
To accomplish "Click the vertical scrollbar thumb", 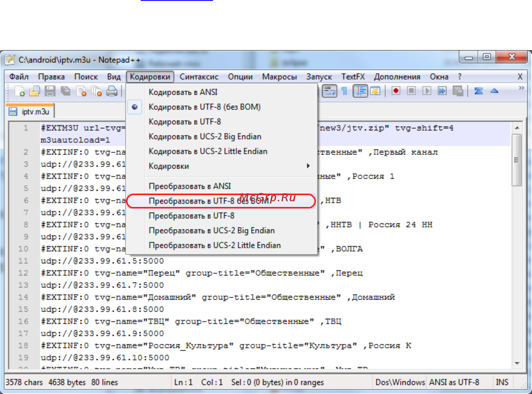I will click(517, 160).
